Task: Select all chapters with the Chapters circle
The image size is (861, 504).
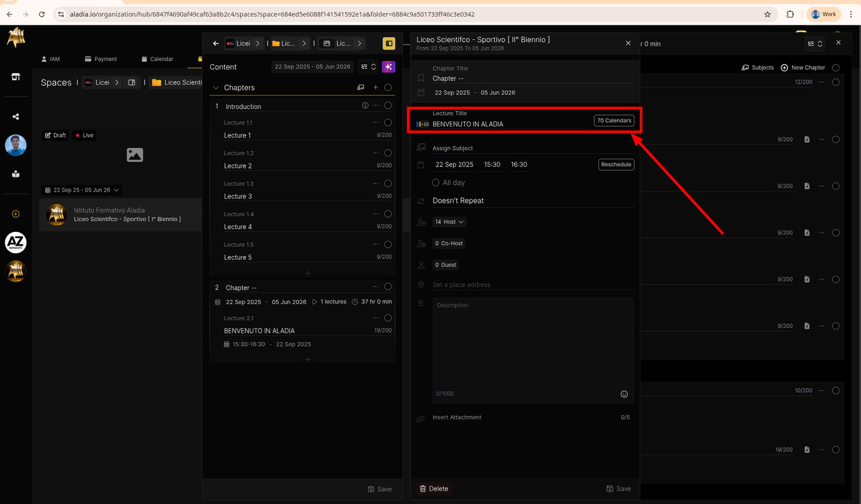Action: coord(388,88)
